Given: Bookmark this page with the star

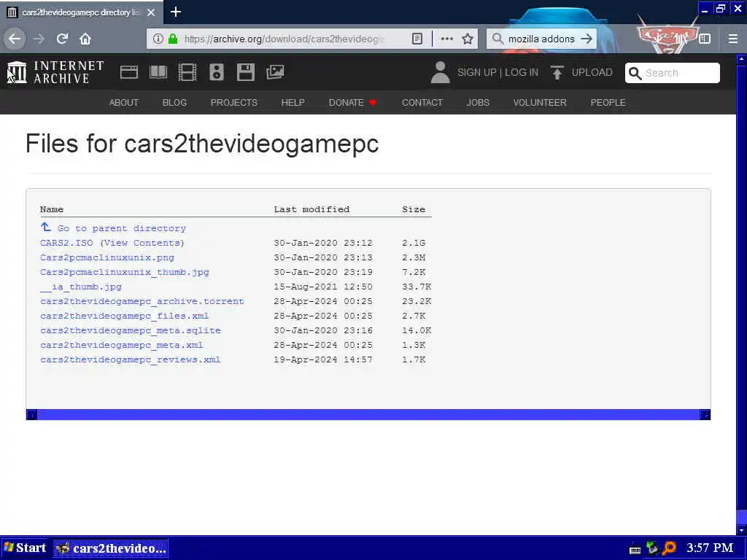Looking at the screenshot, I should click(468, 39).
